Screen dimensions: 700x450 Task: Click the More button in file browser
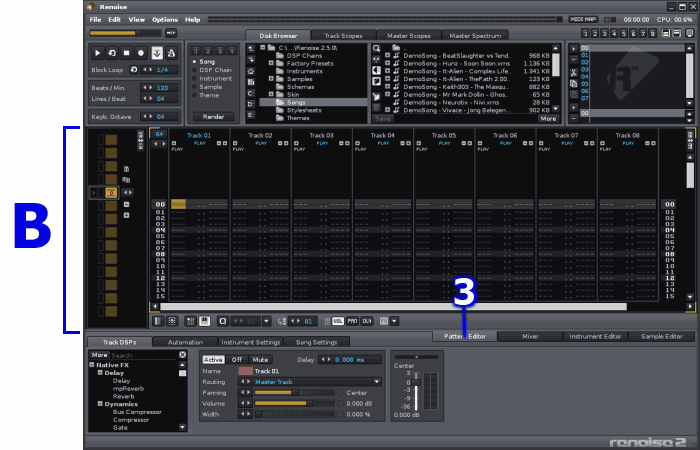coord(548,119)
